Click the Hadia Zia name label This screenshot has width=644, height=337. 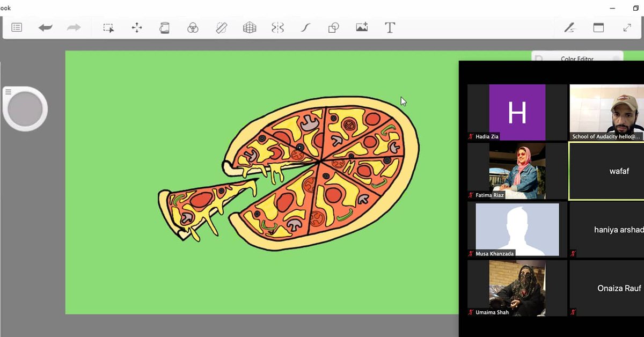click(x=487, y=137)
